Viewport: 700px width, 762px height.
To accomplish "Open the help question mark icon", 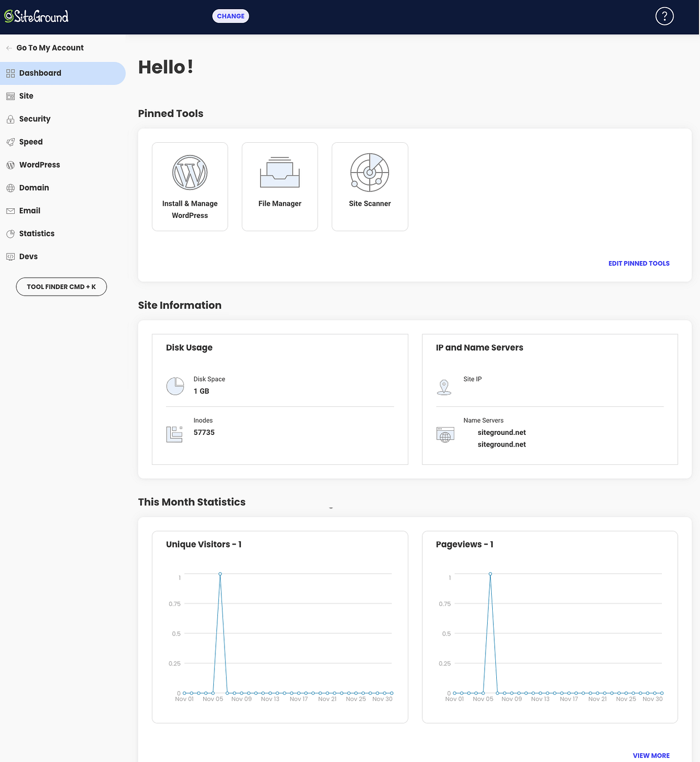I will (664, 16).
